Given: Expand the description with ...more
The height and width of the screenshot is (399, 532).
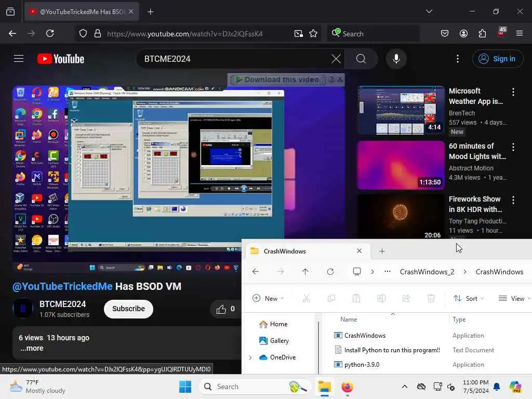Looking at the screenshot, I should point(32,349).
